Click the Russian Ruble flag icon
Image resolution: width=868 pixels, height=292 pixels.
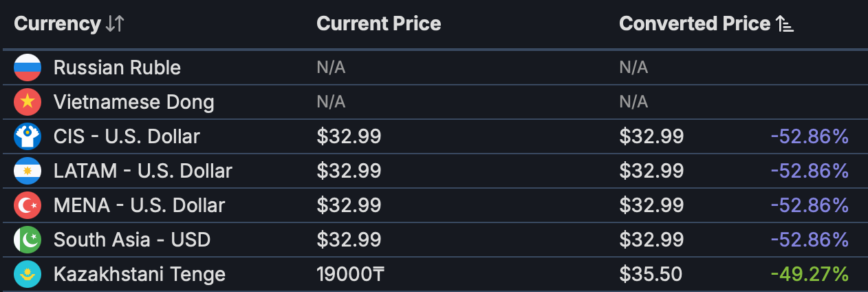point(28,67)
